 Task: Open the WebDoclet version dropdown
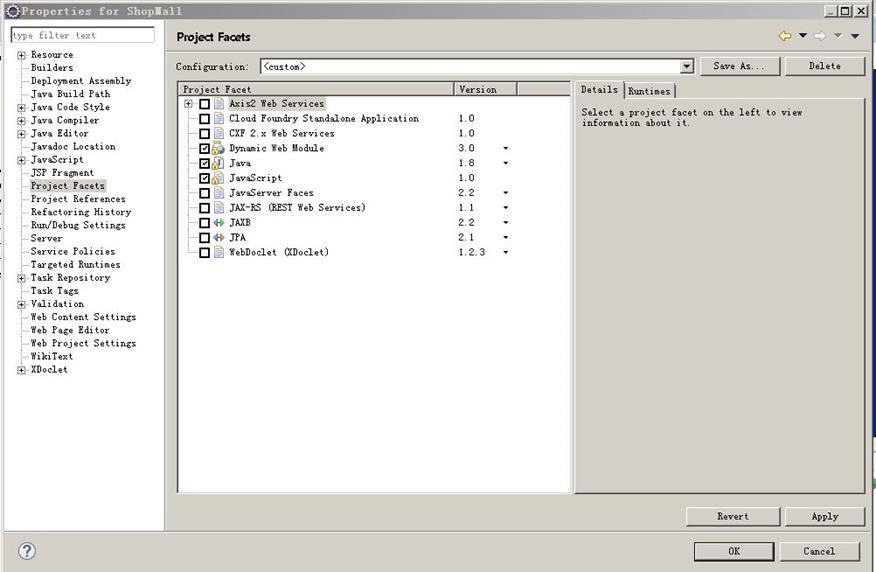click(506, 252)
